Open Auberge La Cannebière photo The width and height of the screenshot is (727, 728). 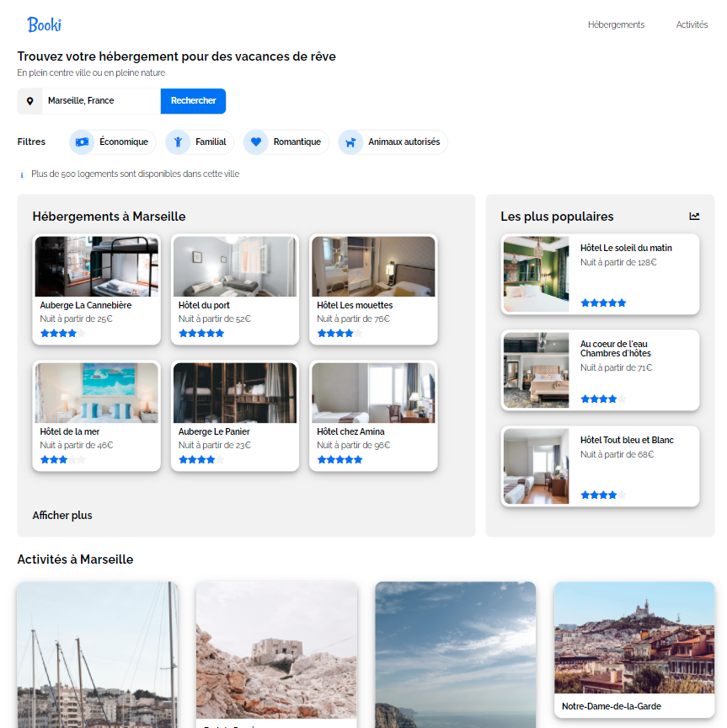coord(97,266)
